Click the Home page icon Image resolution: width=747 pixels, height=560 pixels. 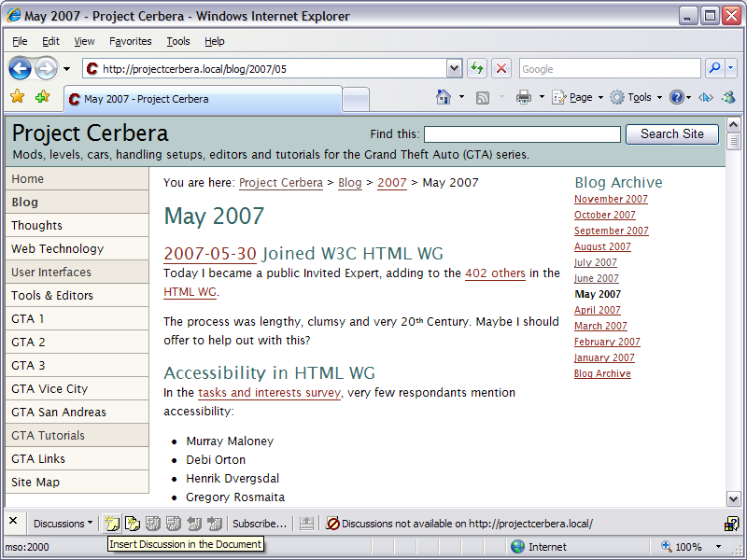tap(444, 97)
